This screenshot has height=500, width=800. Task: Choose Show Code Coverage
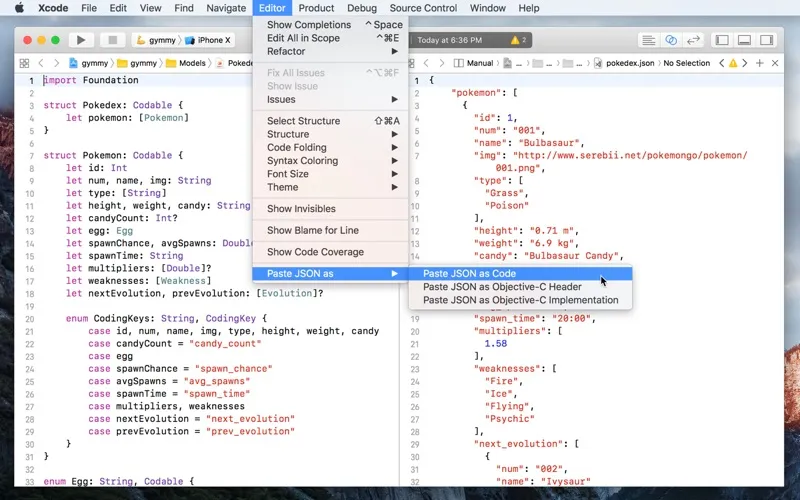coord(330,252)
